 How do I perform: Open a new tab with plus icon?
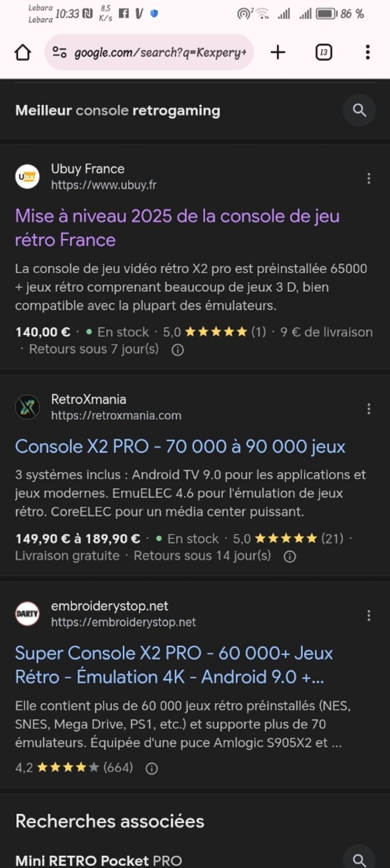click(x=277, y=52)
